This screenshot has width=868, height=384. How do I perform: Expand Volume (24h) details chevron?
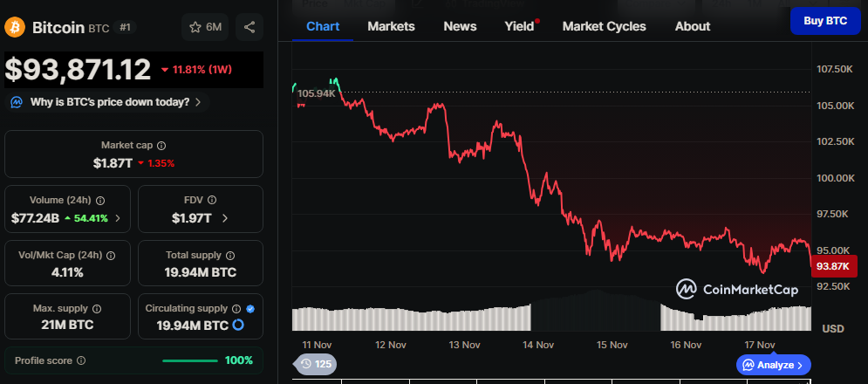coord(118,218)
